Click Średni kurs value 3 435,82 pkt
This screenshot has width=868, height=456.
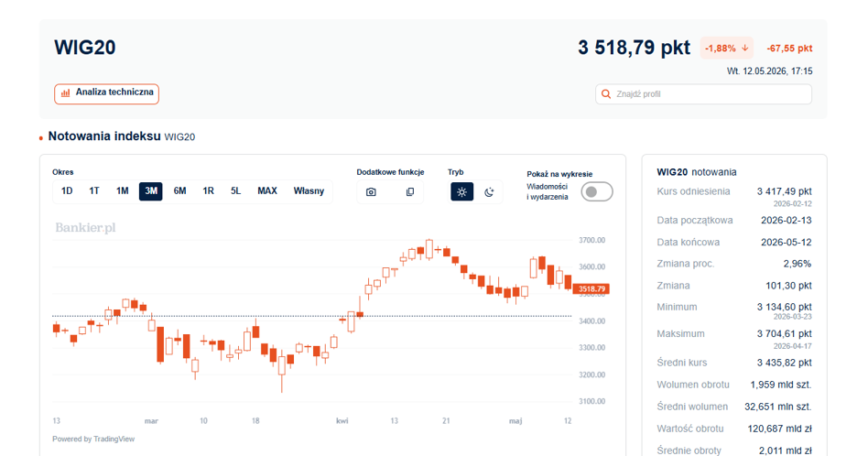[784, 363]
